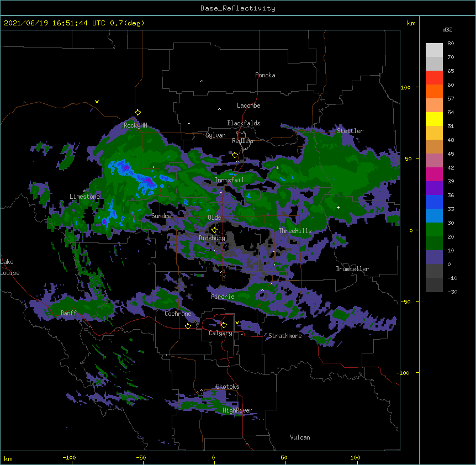Pick the magenta swatch in the dBZ legend

click(x=434, y=174)
